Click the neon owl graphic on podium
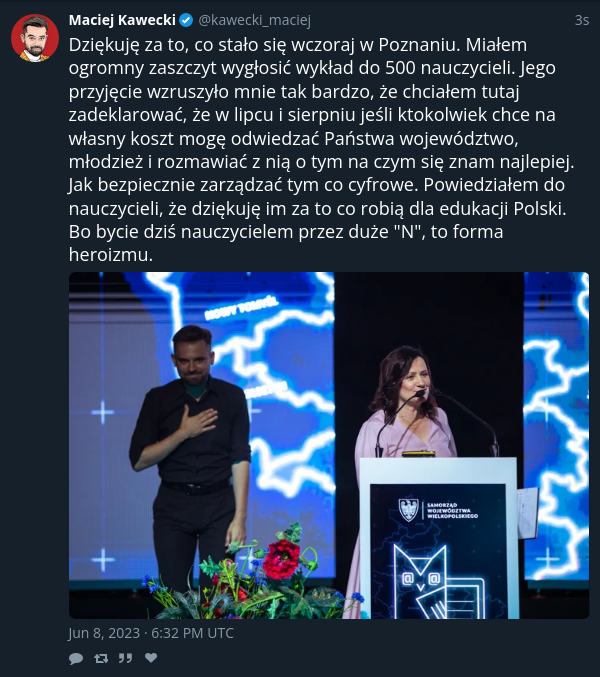Image resolution: width=600 pixels, height=677 pixels. 438,582
